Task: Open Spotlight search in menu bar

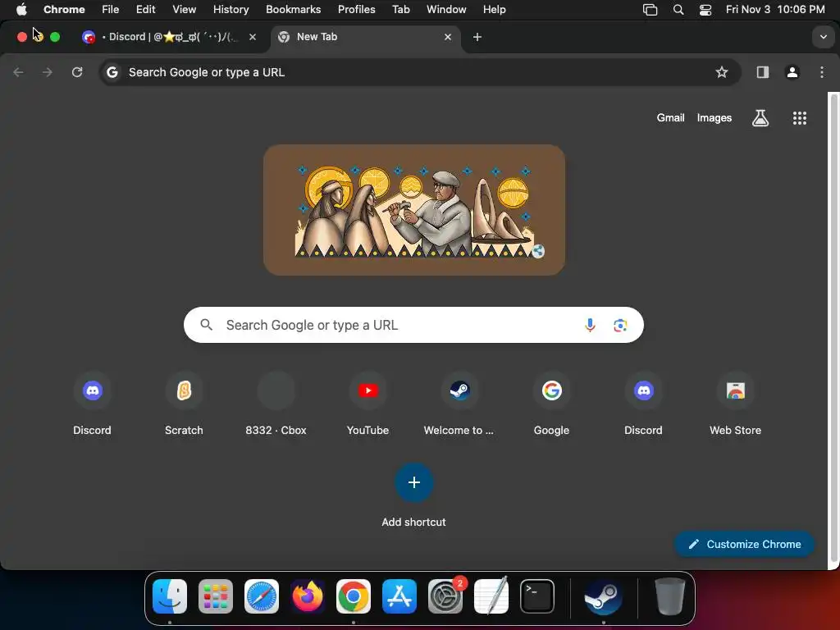Action: click(678, 10)
